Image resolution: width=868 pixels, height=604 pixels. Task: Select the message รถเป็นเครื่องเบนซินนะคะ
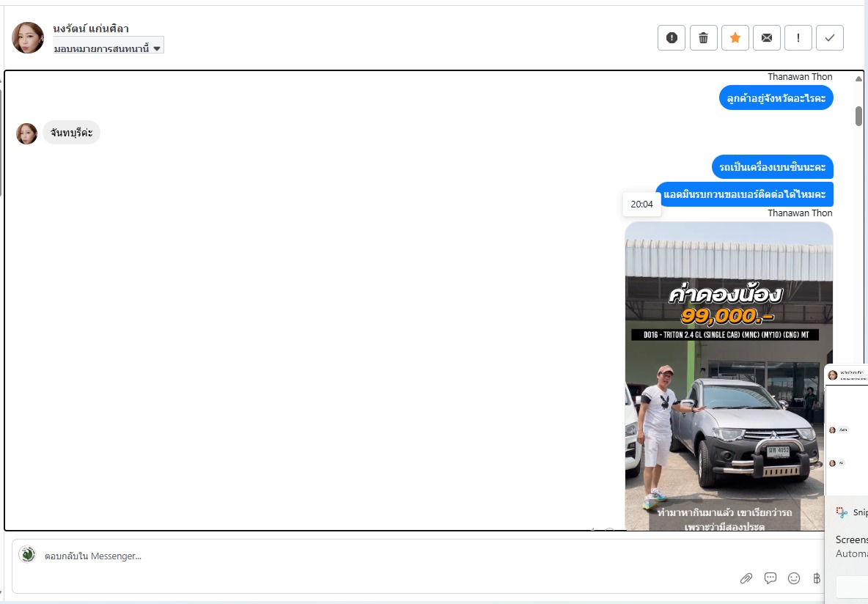point(772,166)
